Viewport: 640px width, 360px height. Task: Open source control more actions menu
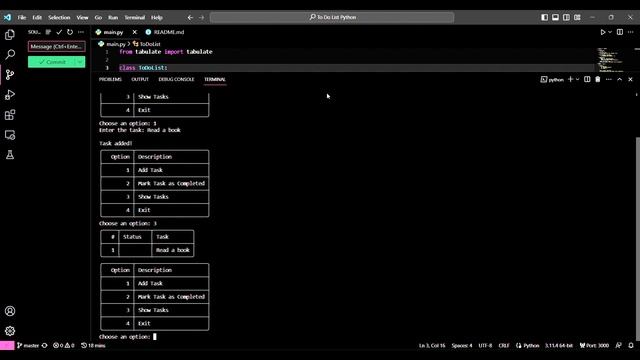coord(81,32)
